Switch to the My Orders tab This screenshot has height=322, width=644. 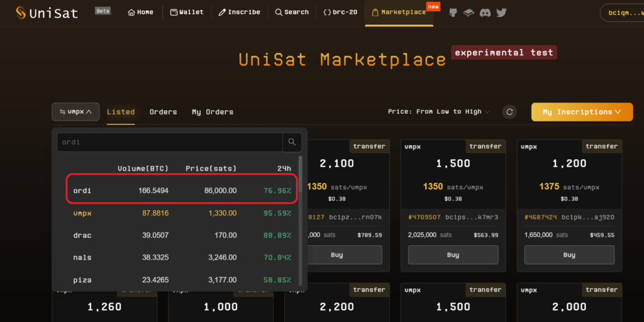click(x=213, y=112)
